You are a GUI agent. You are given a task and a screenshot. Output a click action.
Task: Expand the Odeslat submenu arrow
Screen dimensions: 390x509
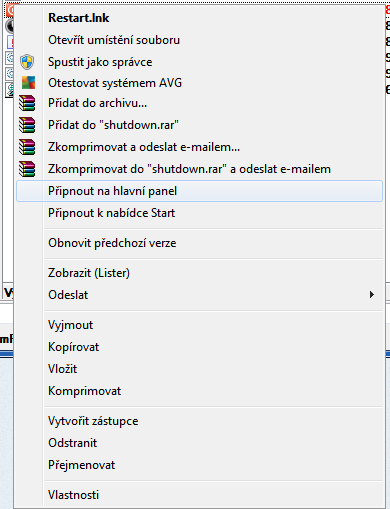(371, 295)
